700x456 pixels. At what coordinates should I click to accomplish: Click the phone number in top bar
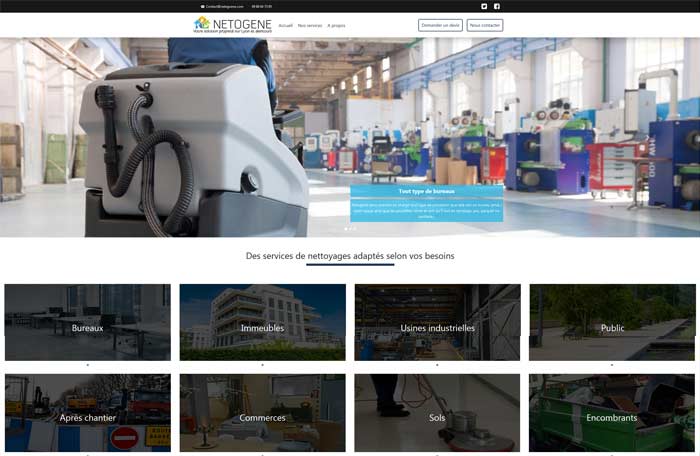point(262,6)
